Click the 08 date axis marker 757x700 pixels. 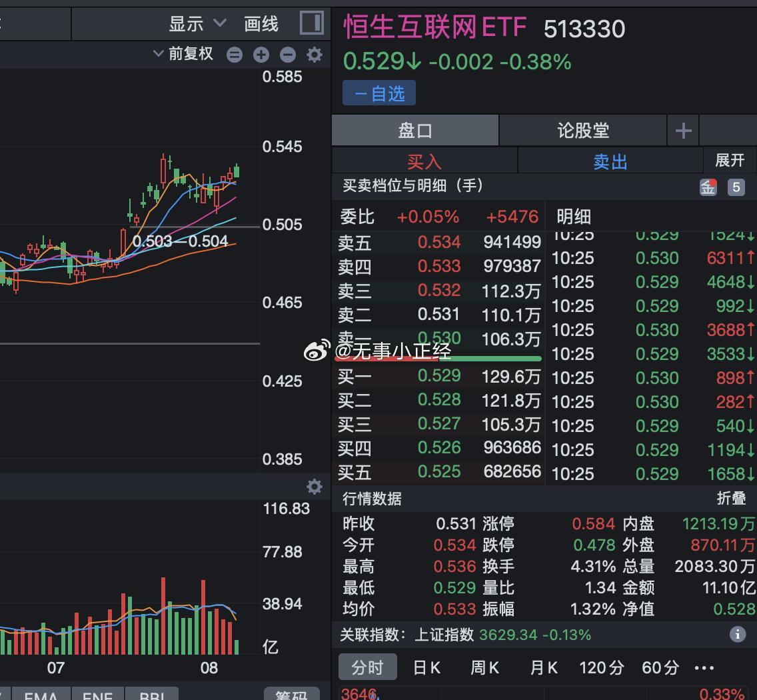coord(209,668)
